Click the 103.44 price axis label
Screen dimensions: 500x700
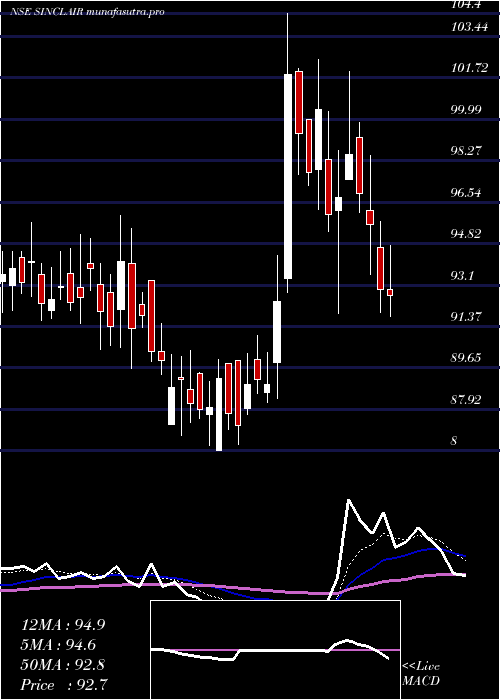coord(469,27)
